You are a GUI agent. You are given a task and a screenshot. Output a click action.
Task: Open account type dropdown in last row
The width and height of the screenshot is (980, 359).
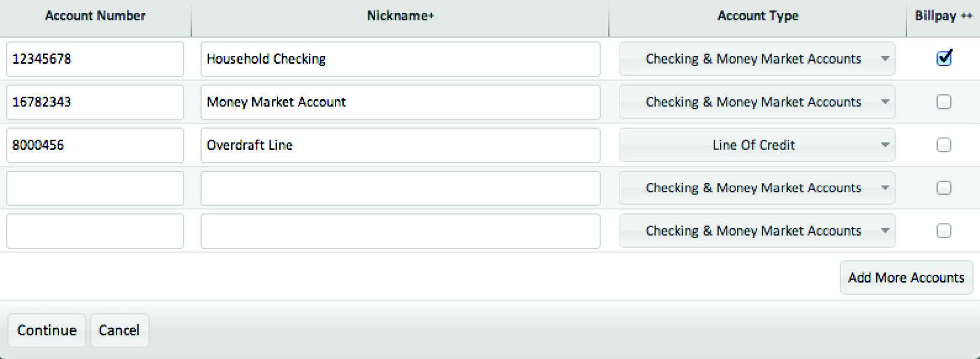coord(757,230)
